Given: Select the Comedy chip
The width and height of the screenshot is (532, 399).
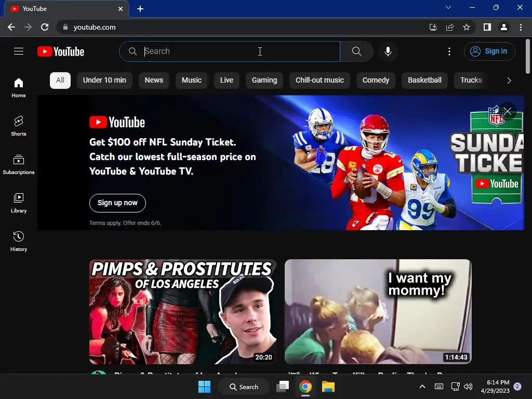Looking at the screenshot, I should [x=376, y=81].
